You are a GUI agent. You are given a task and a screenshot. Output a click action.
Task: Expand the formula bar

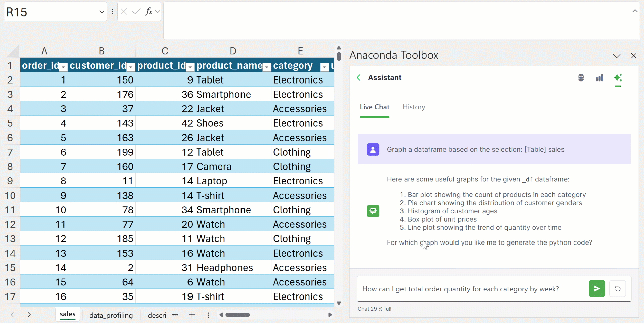pyautogui.click(x=635, y=11)
